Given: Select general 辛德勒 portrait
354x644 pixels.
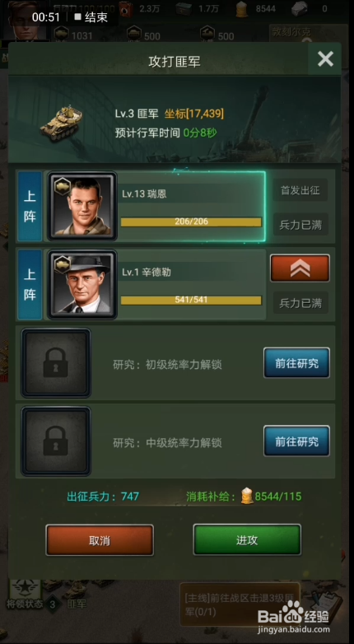Looking at the screenshot, I should pyautogui.click(x=82, y=285).
